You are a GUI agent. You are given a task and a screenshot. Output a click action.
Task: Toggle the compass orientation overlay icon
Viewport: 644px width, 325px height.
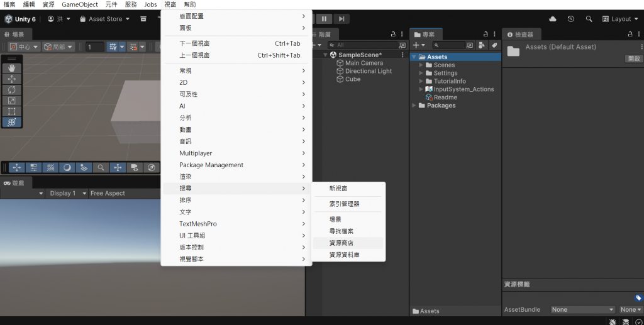(151, 167)
